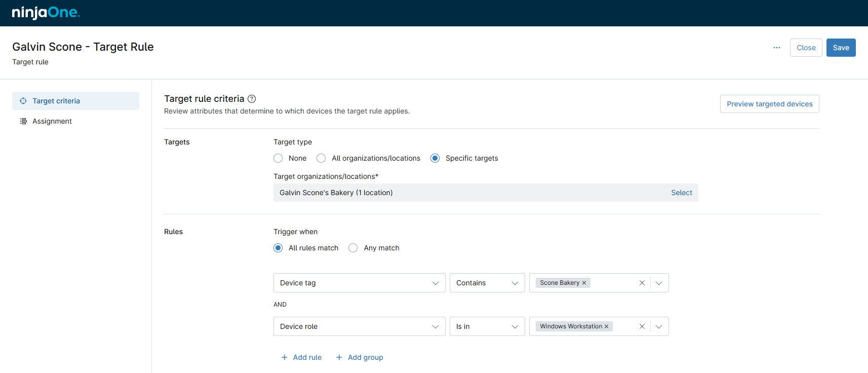
Task: Click the Galvin Scone's Bakery organizations field
Action: click(456, 193)
